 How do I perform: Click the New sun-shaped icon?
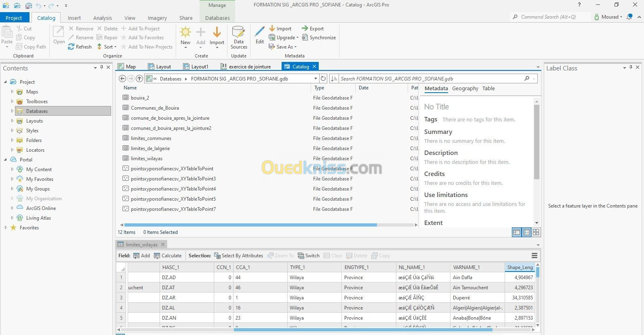pyautogui.click(x=185, y=32)
